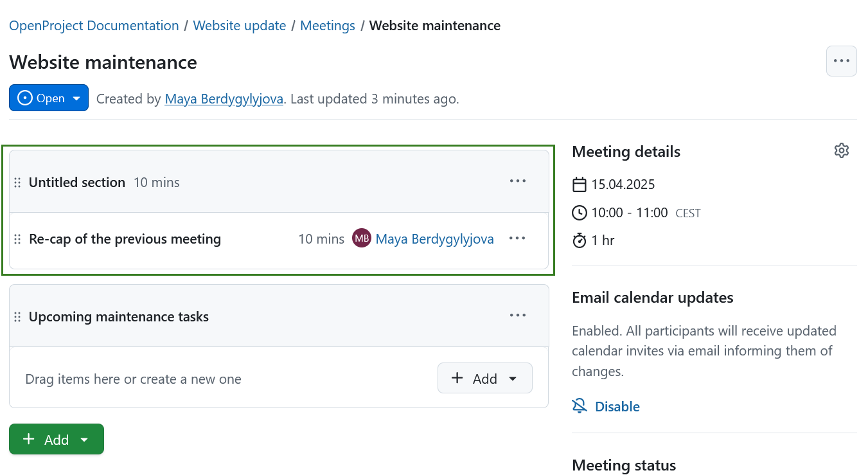The width and height of the screenshot is (868, 475).
Task: Grab the Re-cap item drag handle
Action: click(18, 239)
